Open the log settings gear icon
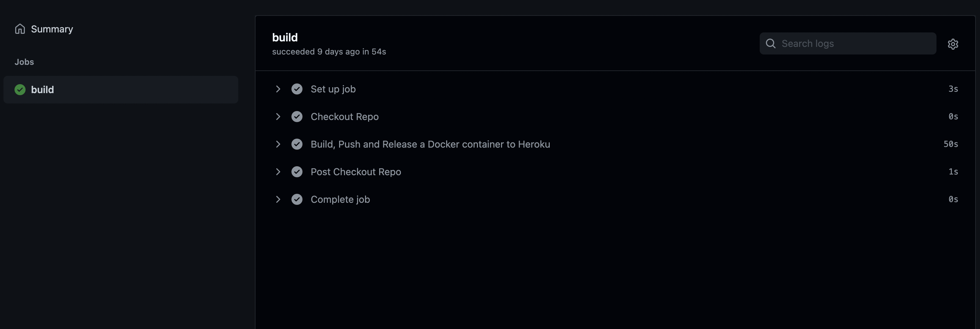The image size is (980, 329). [x=953, y=44]
